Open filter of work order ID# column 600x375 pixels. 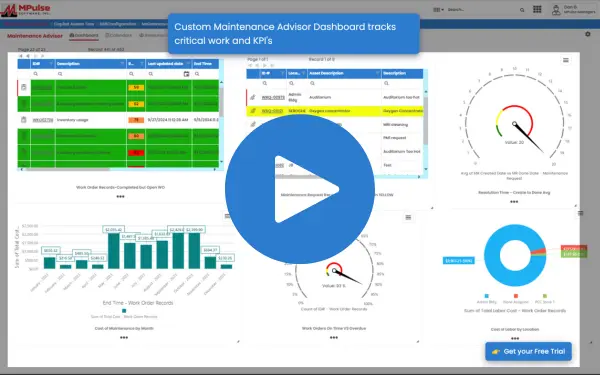[51, 64]
